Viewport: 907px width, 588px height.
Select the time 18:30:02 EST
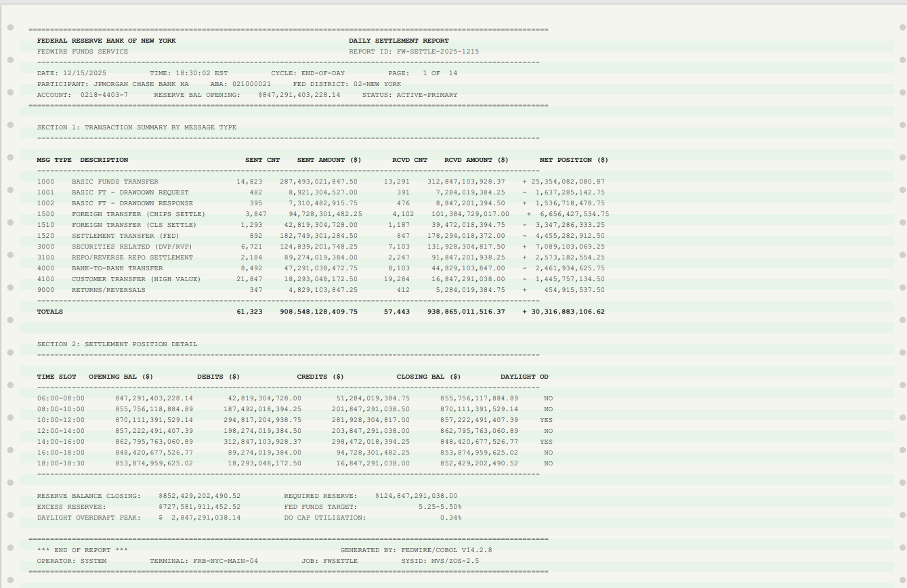pyautogui.click(x=202, y=73)
